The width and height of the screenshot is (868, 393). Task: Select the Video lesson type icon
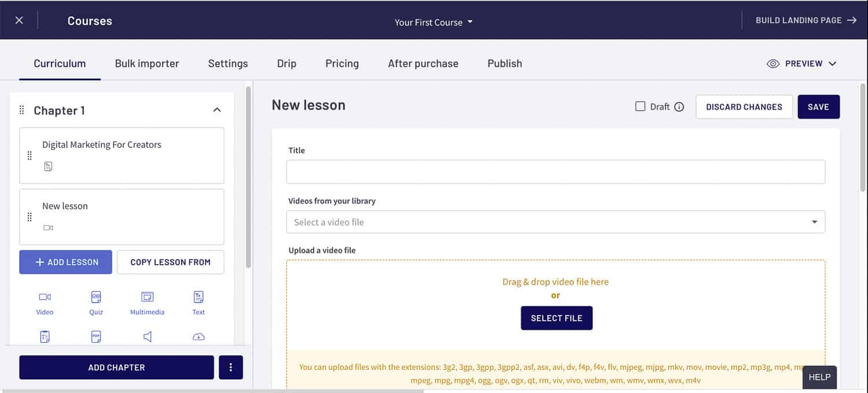click(x=45, y=296)
